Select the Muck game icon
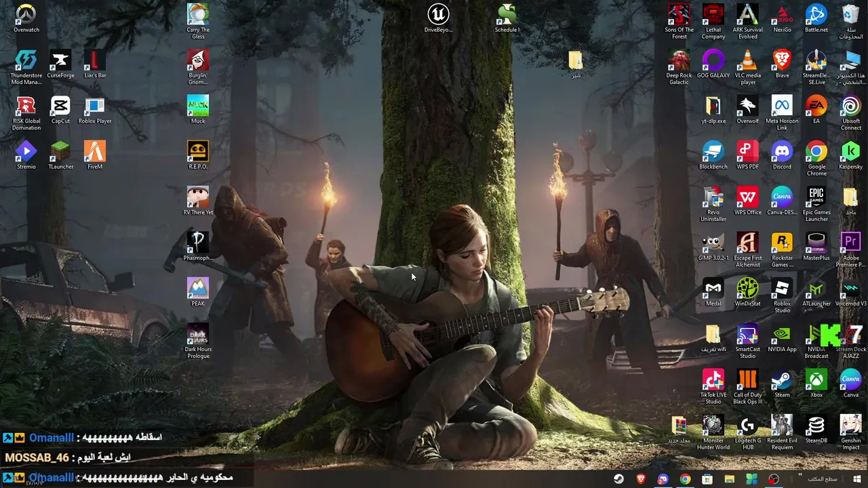The image size is (868, 488). point(198,109)
